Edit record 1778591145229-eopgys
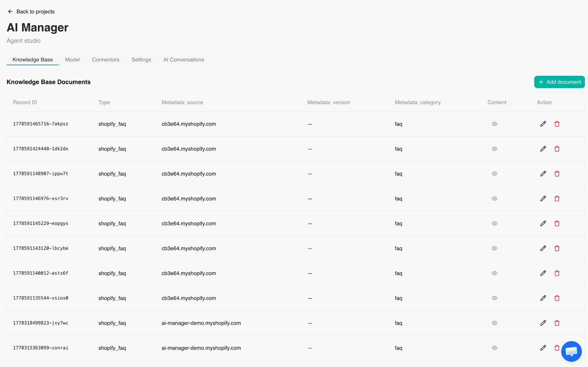Image resolution: width=588 pixels, height=367 pixels. (543, 224)
